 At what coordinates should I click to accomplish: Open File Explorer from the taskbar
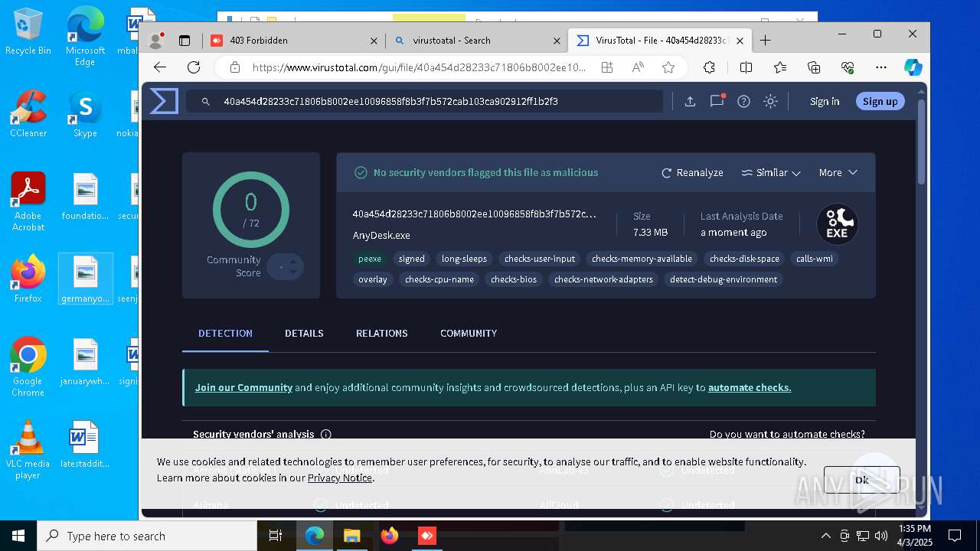click(x=351, y=536)
